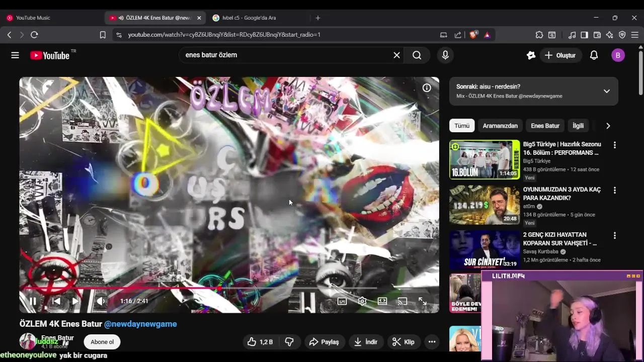This screenshot has height=362, width=644.
Task: Show more filter chips with arrow
Action: pyautogui.click(x=608, y=126)
